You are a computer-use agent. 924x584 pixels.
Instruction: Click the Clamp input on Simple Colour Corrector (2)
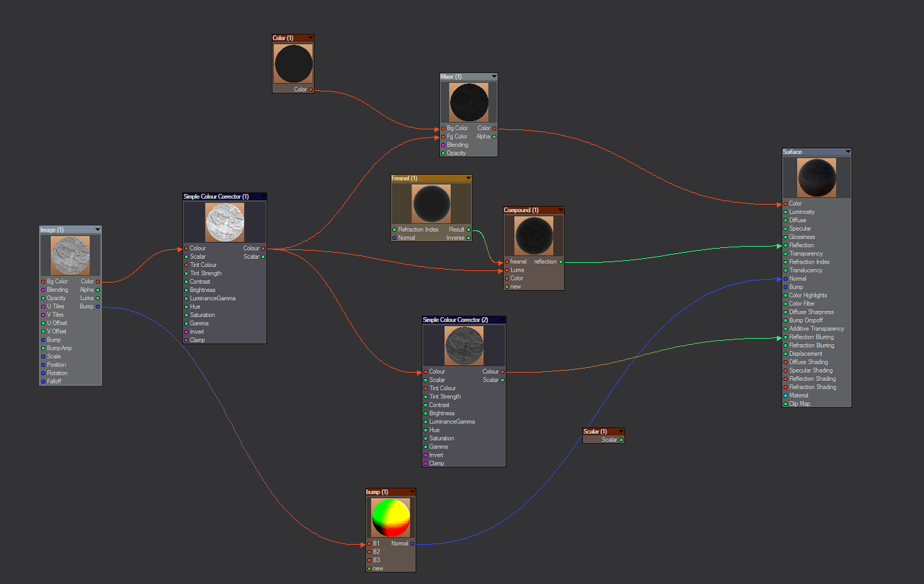coord(426,463)
